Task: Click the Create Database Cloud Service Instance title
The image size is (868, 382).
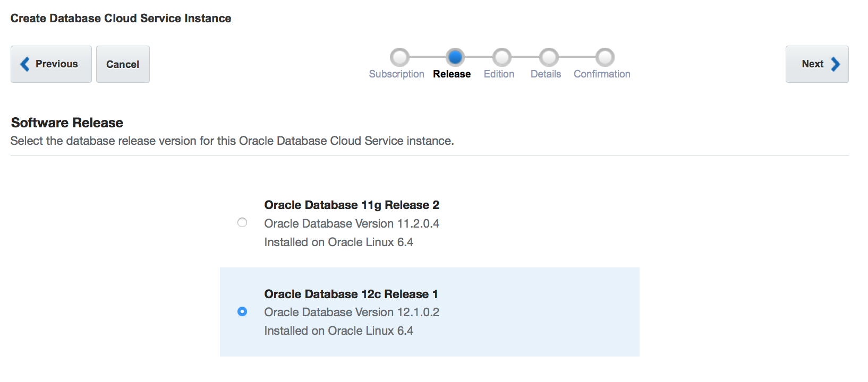Action: click(x=121, y=18)
